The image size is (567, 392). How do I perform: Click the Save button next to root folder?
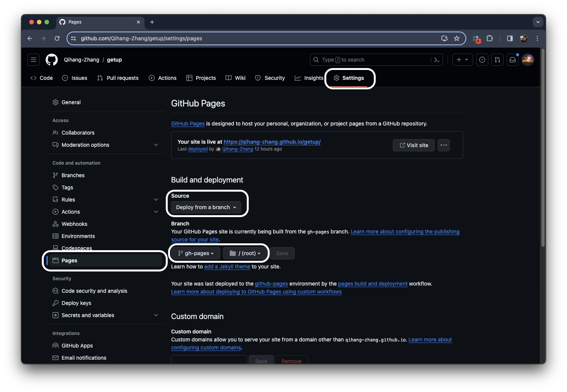(x=282, y=253)
